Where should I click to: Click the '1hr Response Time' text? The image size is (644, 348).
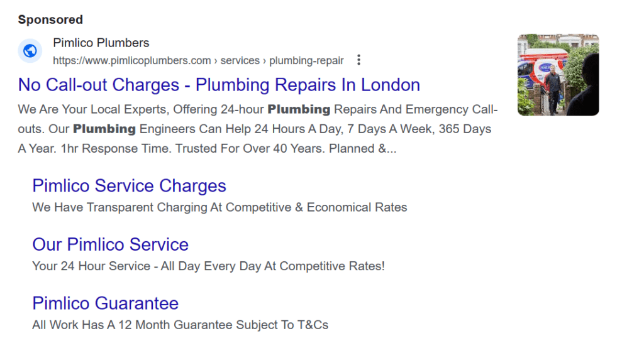[x=116, y=148]
